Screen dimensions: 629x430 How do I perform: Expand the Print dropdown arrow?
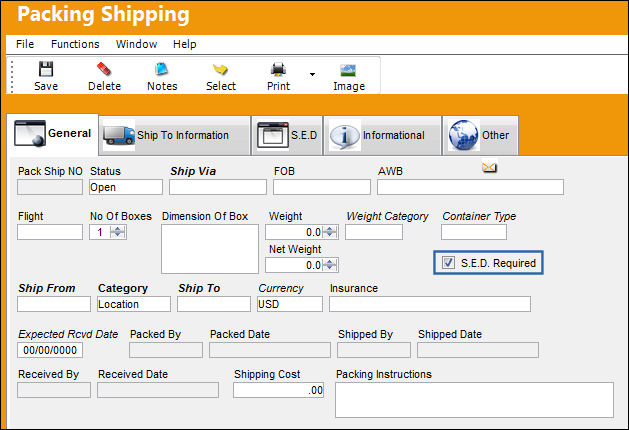(312, 74)
